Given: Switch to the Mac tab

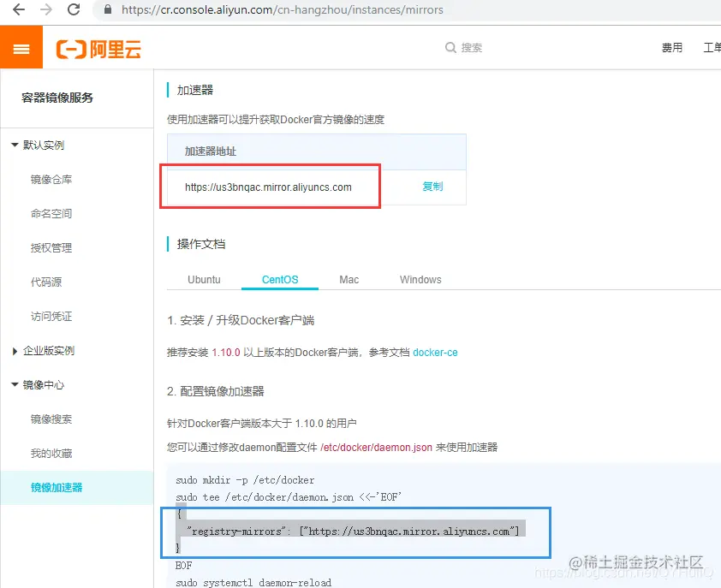Looking at the screenshot, I should click(x=349, y=280).
